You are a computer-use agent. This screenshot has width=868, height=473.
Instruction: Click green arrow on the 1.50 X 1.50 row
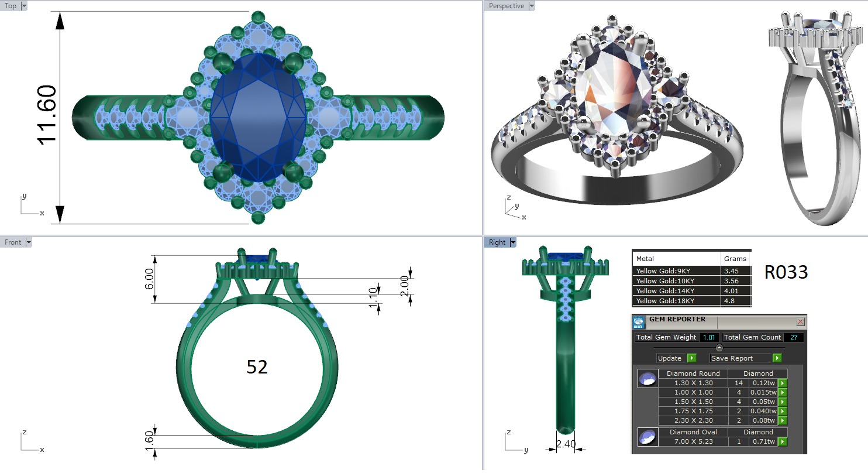pos(782,402)
